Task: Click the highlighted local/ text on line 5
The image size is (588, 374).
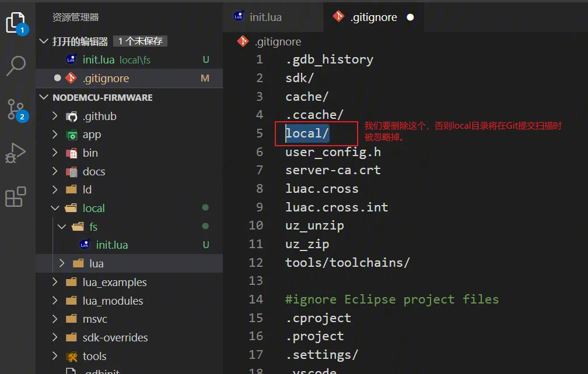Action: click(x=307, y=133)
